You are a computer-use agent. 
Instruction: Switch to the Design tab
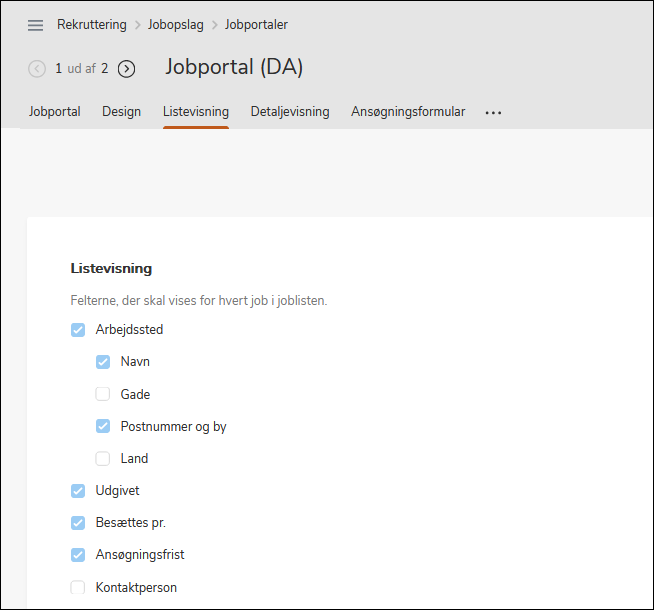pyautogui.click(x=121, y=112)
